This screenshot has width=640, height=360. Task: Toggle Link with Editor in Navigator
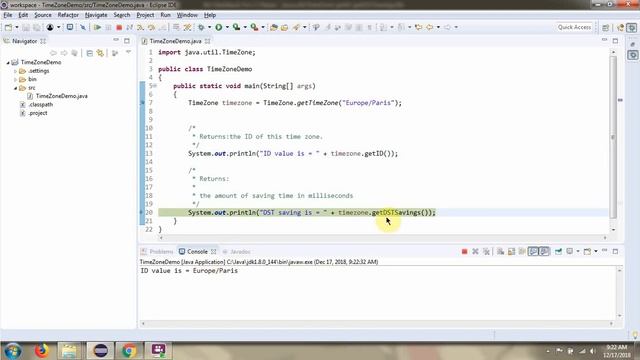(x=100, y=53)
